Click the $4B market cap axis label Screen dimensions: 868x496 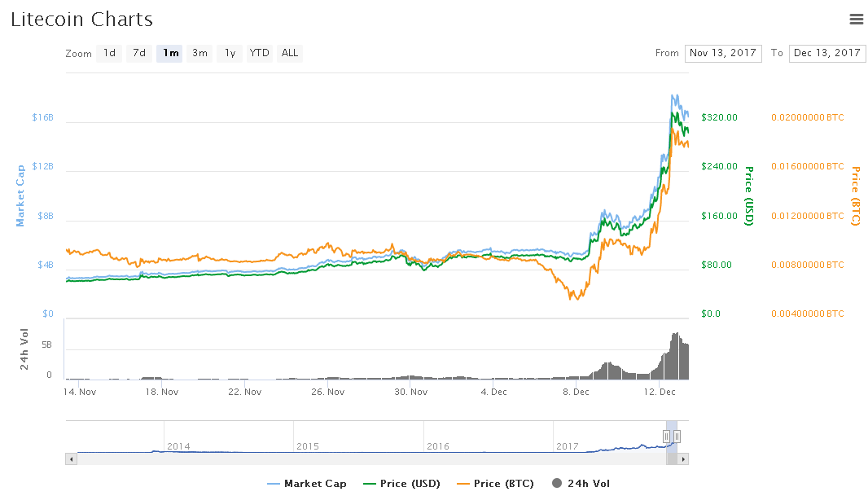46,265
